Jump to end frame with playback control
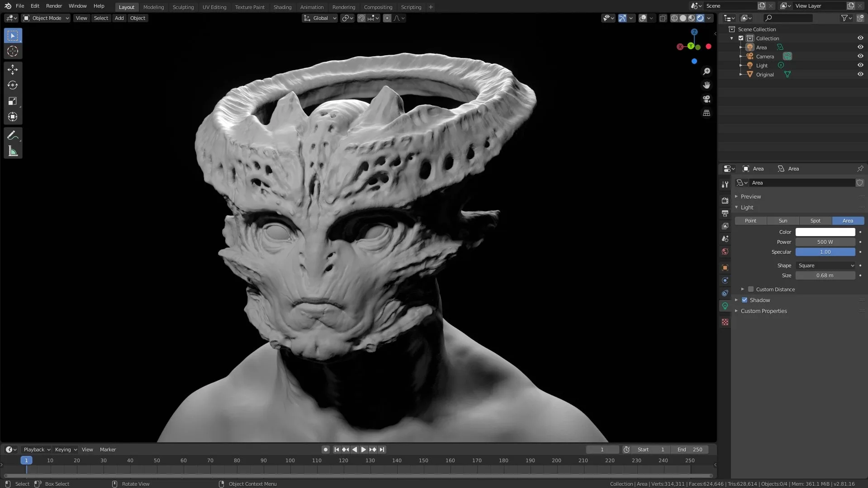868x488 pixels. tap(382, 449)
